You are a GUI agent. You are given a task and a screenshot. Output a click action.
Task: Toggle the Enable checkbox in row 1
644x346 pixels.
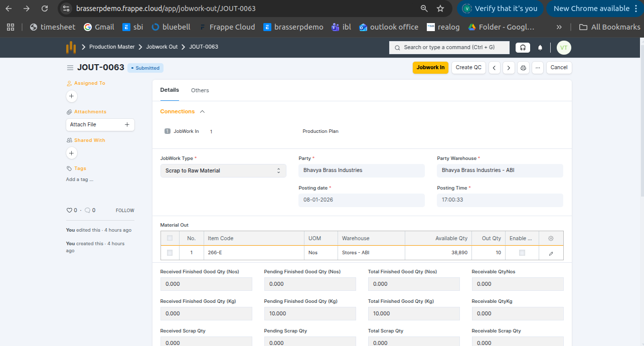522,253
